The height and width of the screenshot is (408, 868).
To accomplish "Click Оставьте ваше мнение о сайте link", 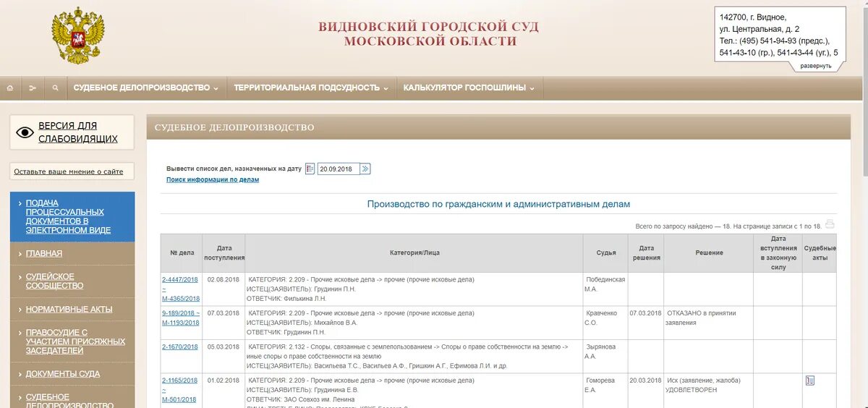I will pyautogui.click(x=69, y=172).
